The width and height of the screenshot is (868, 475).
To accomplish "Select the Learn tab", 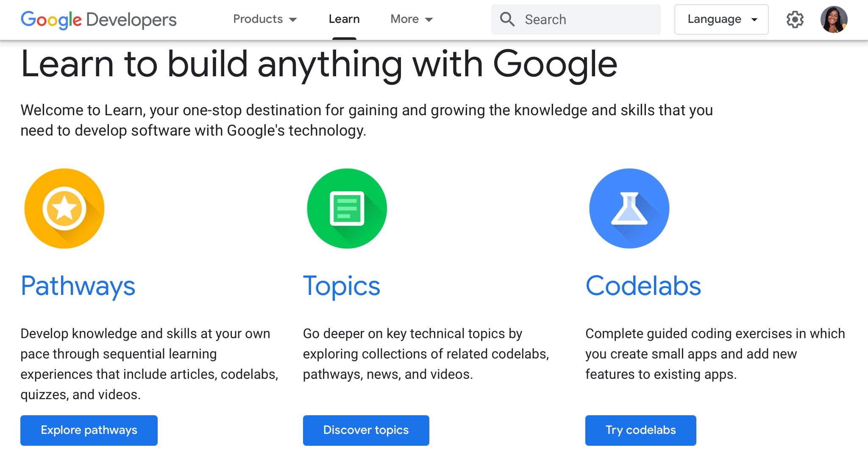I will (344, 19).
